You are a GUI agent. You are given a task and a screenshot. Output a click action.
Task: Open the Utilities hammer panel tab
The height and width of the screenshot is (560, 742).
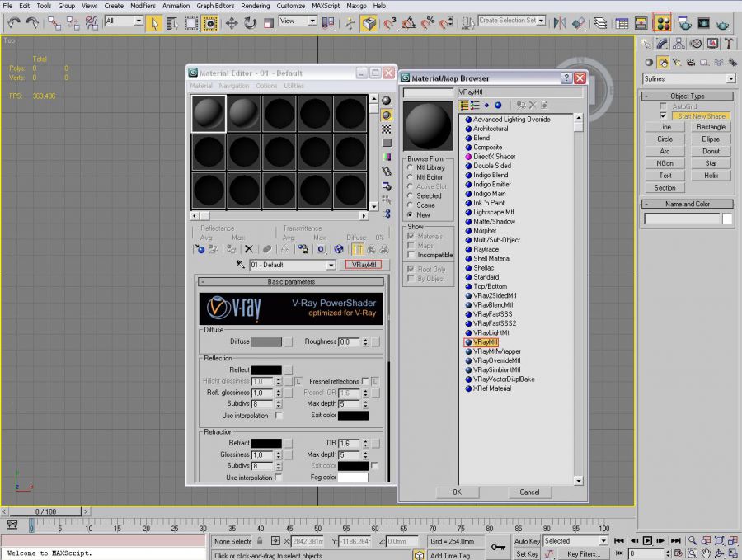pyautogui.click(x=729, y=44)
